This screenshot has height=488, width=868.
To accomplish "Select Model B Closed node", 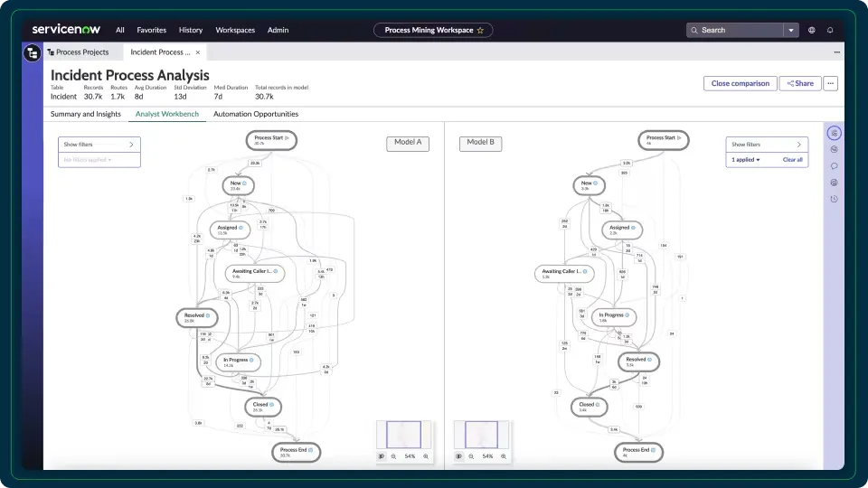I will [x=589, y=407].
